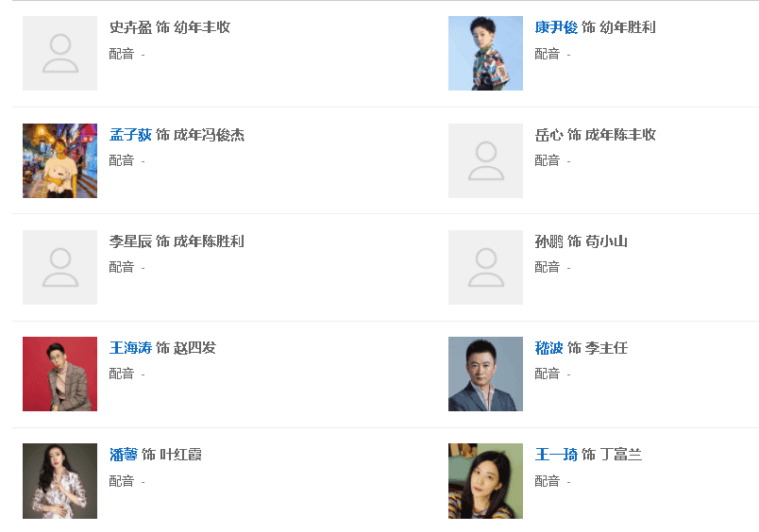Screen dimensions: 759x532
Task: Click the 孟子荻 actor name link
Action: click(130, 135)
